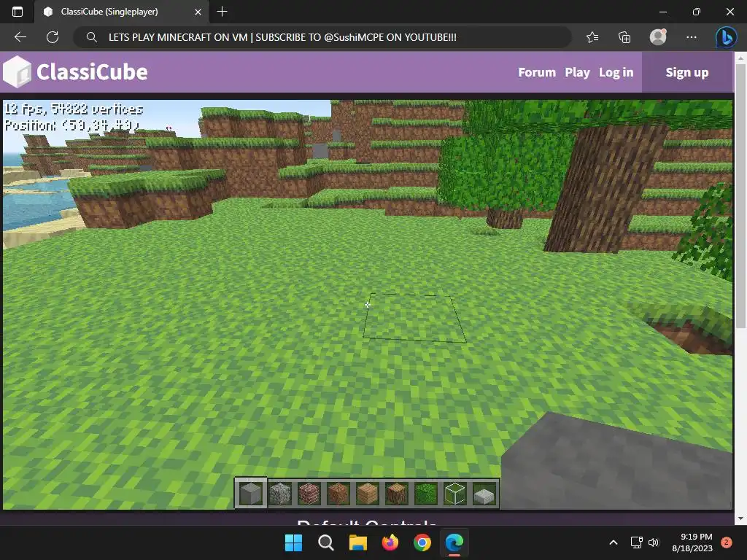Select the glass block in the hotbar

point(455,494)
